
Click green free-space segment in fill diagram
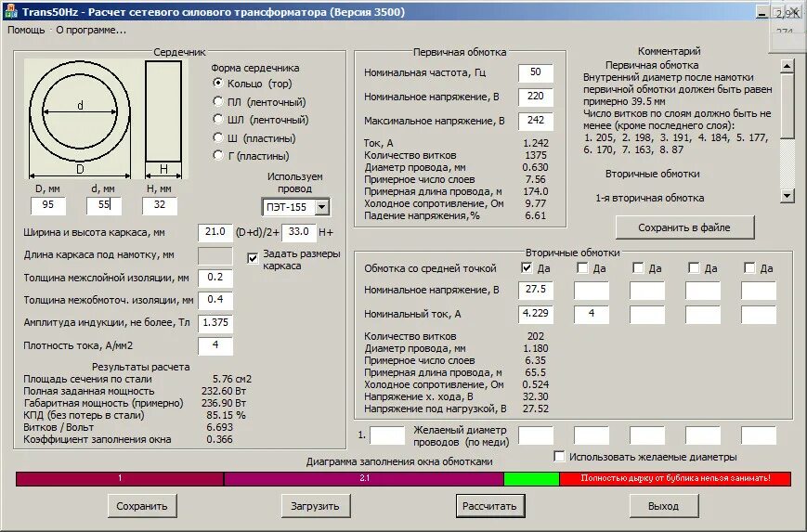pos(531,478)
